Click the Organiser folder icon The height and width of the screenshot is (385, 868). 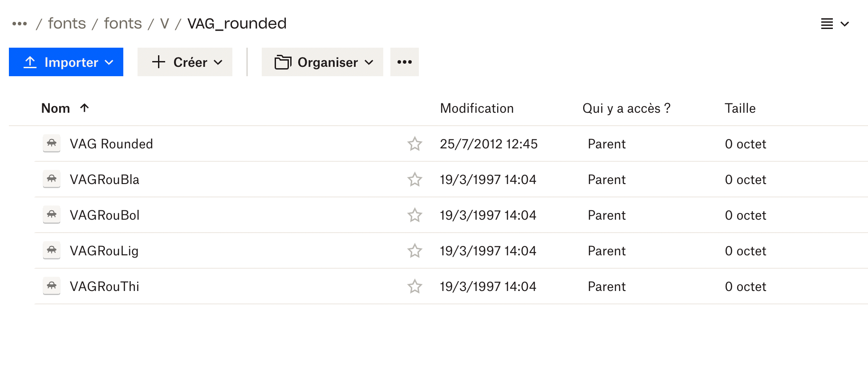tap(281, 62)
